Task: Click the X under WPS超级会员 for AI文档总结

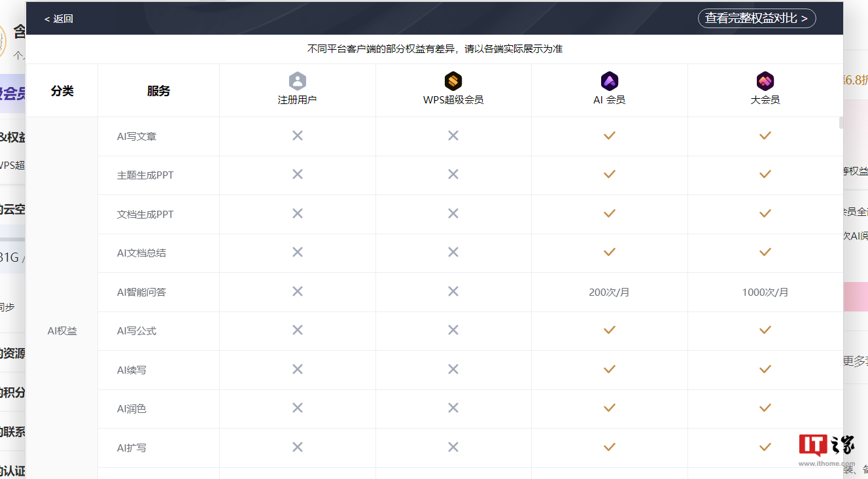Action: (453, 252)
